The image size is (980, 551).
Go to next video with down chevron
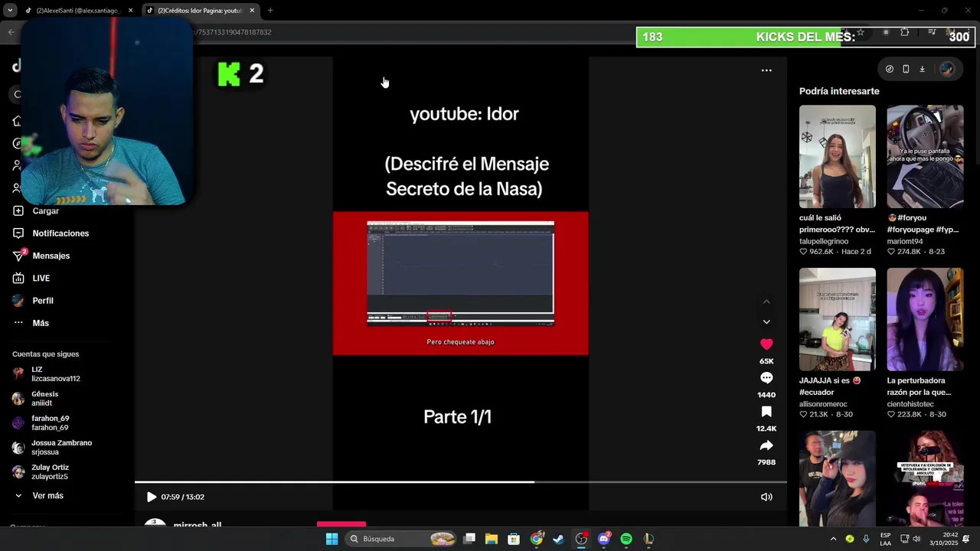click(766, 322)
